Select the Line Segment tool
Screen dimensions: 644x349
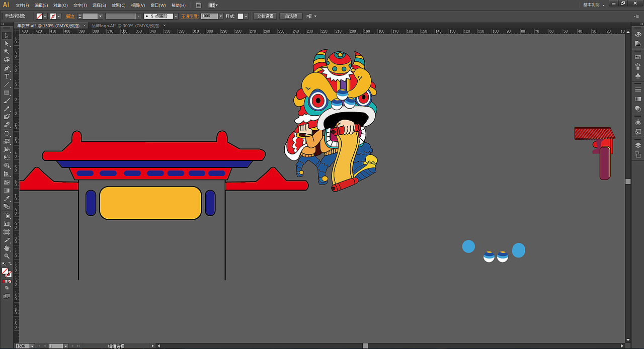[x=7, y=84]
